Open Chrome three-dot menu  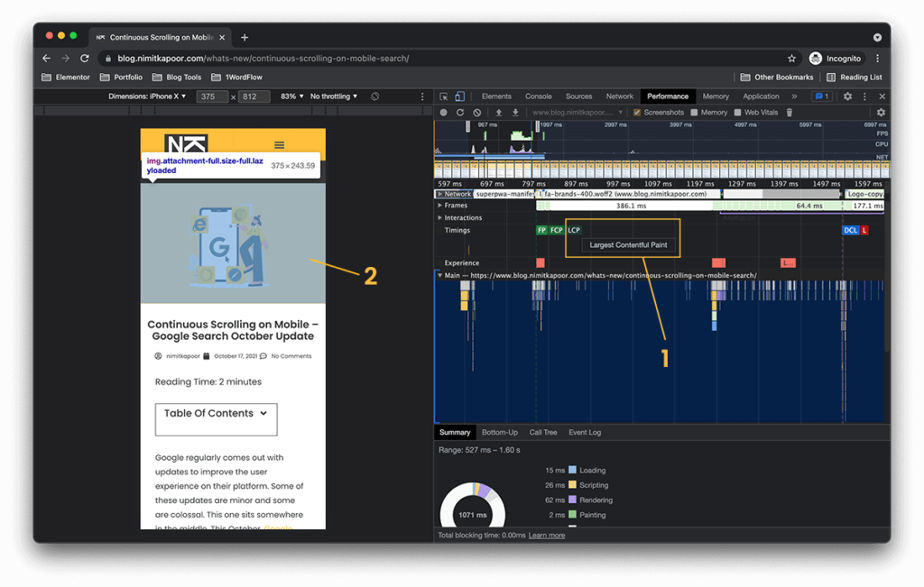[877, 59]
